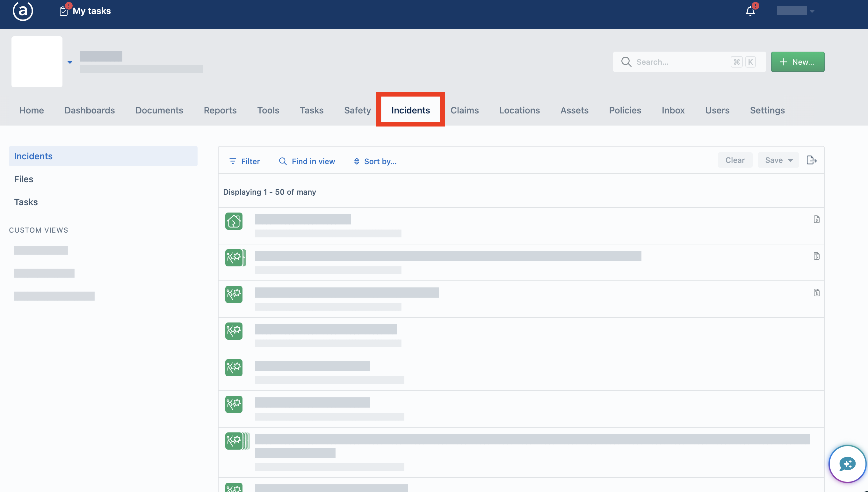This screenshot has width=868, height=492.
Task: Expand the Save dropdown
Action: point(778,160)
